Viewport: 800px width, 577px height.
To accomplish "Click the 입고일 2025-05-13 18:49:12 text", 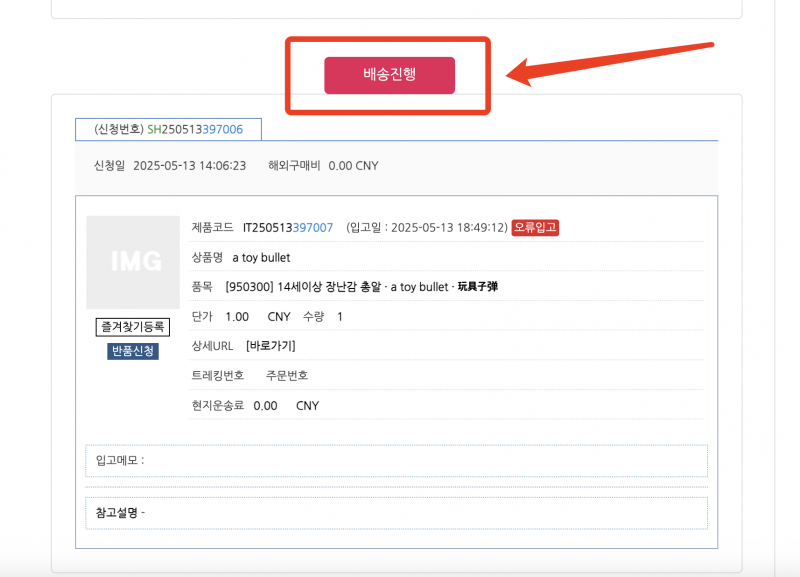I will pyautogui.click(x=427, y=228).
